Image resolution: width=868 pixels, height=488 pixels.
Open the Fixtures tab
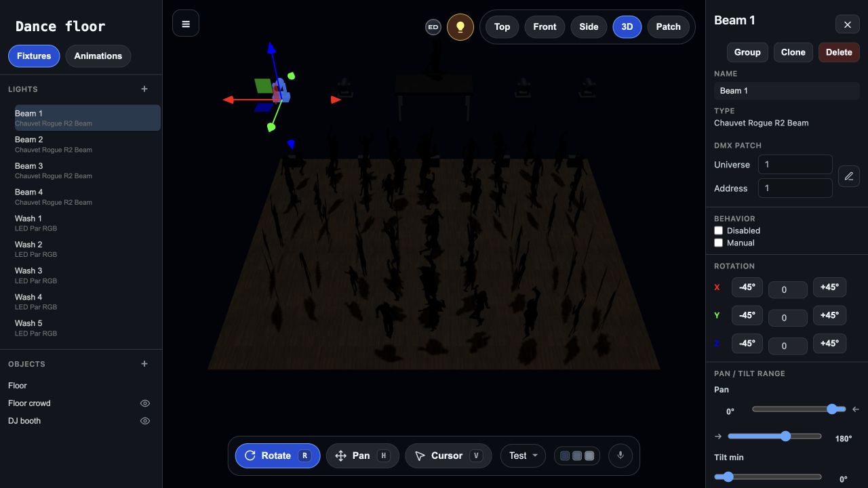tap(34, 56)
